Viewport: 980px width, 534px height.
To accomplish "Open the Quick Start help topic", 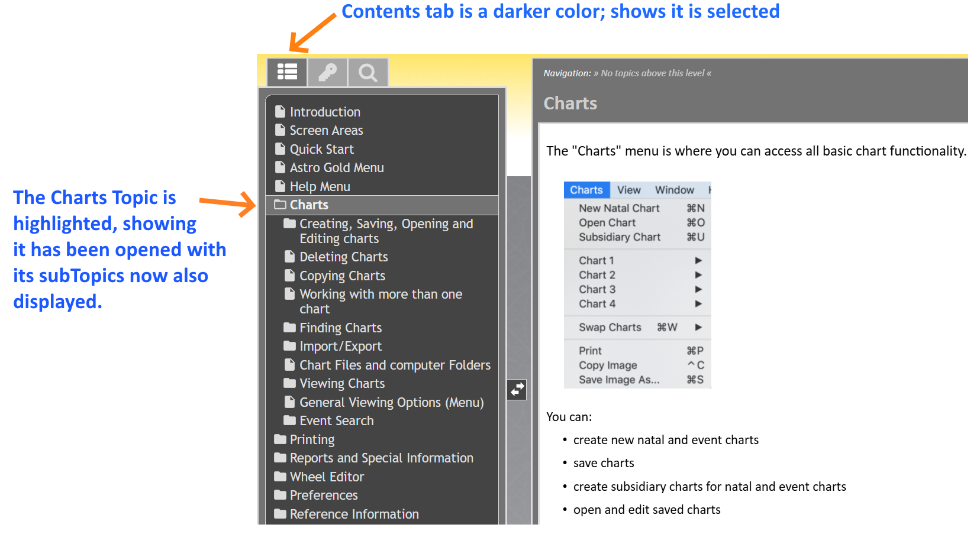I will coord(321,148).
